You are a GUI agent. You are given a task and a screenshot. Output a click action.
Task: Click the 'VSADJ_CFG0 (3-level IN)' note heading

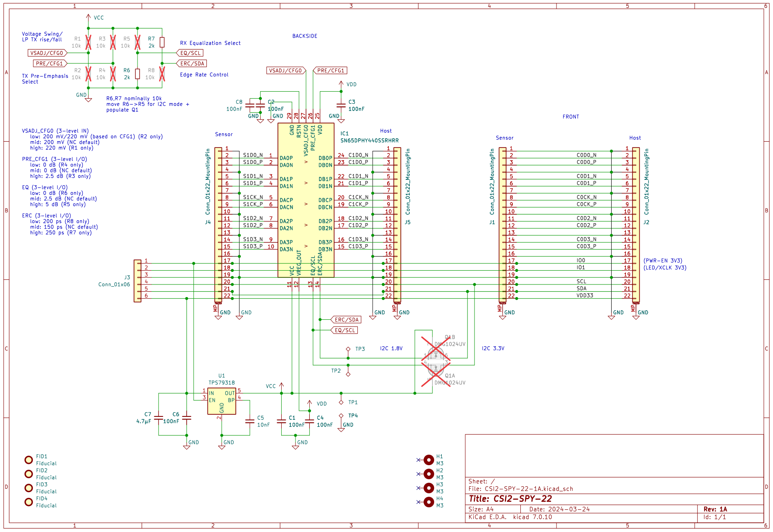tap(55, 131)
